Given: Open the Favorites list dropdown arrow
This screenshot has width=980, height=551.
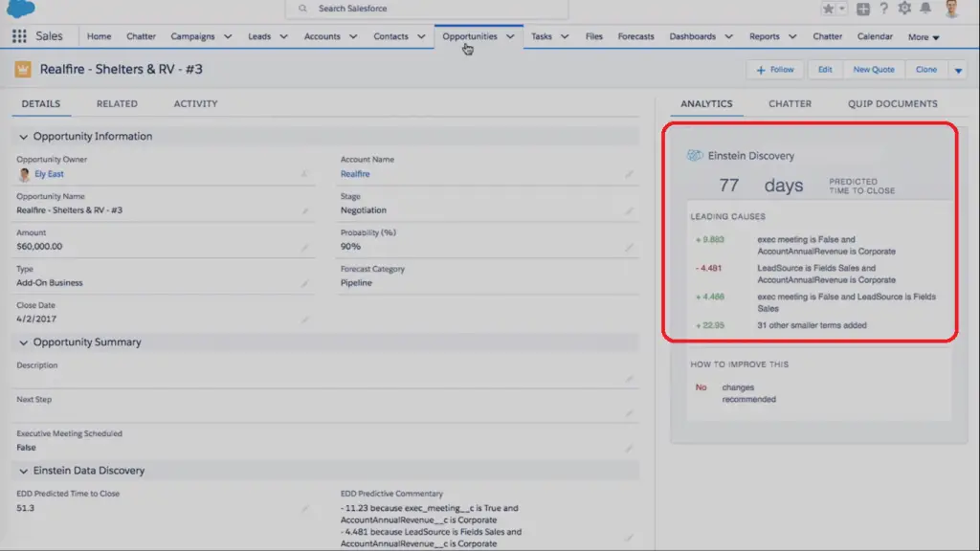Looking at the screenshot, I should [842, 9].
